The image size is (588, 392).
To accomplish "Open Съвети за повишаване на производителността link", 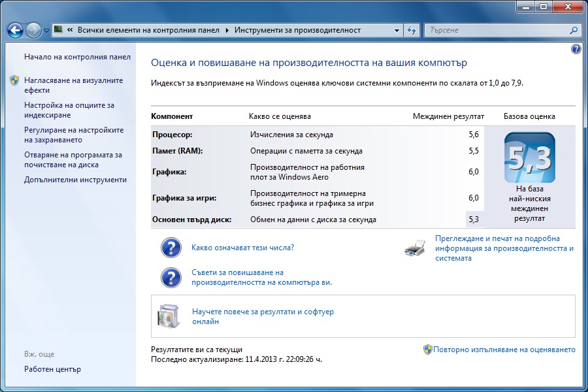I will click(261, 278).
